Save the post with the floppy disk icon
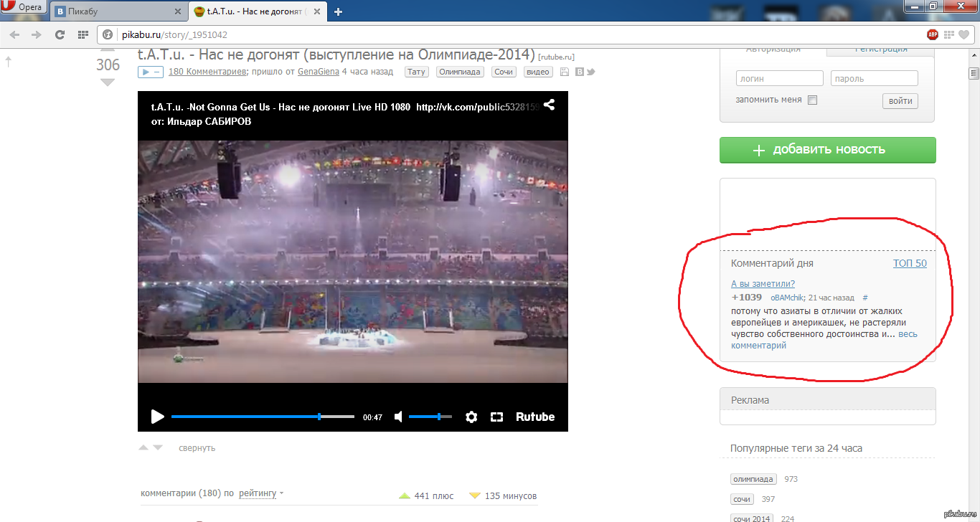The width and height of the screenshot is (980, 522). [565, 72]
